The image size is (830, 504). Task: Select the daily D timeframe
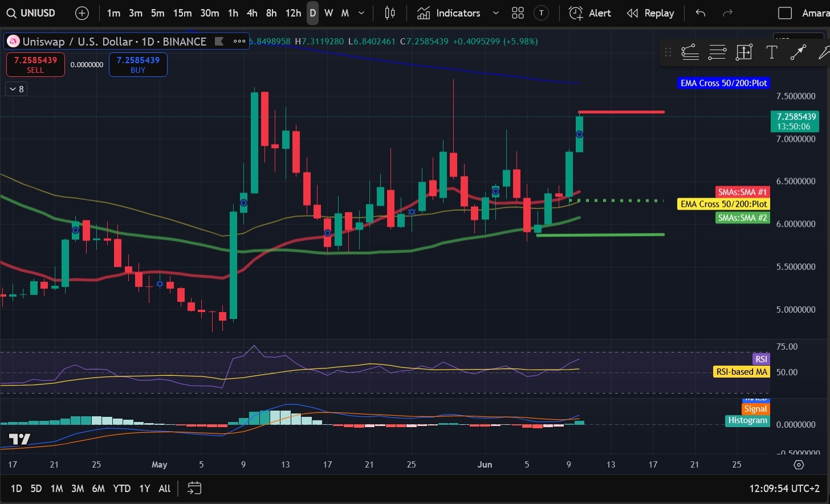coord(312,13)
